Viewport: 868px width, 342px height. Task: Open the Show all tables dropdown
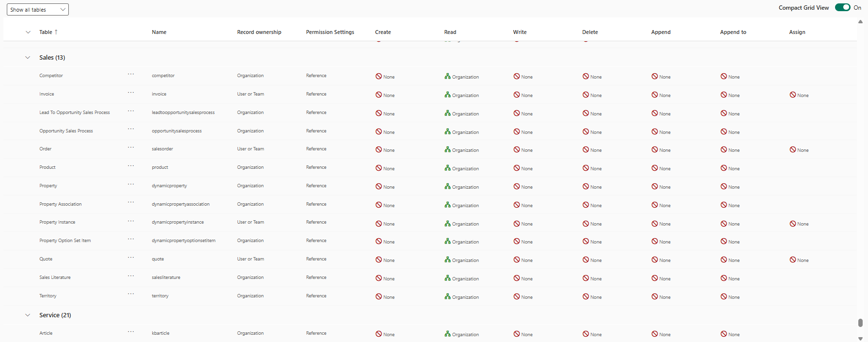tap(38, 10)
